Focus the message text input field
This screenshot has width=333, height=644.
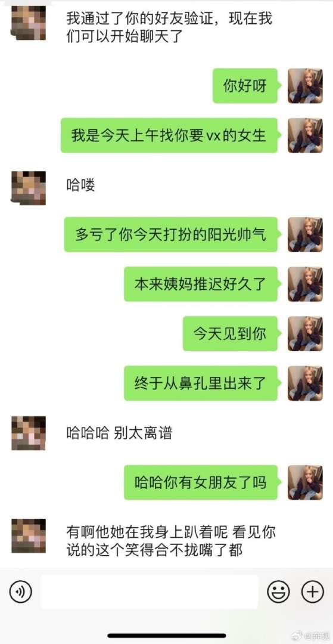150,592
